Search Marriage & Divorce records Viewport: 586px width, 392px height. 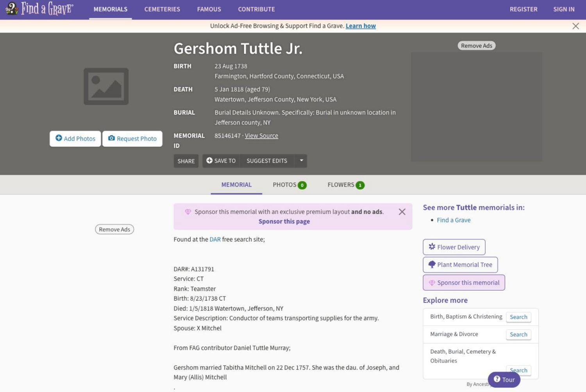pos(518,335)
